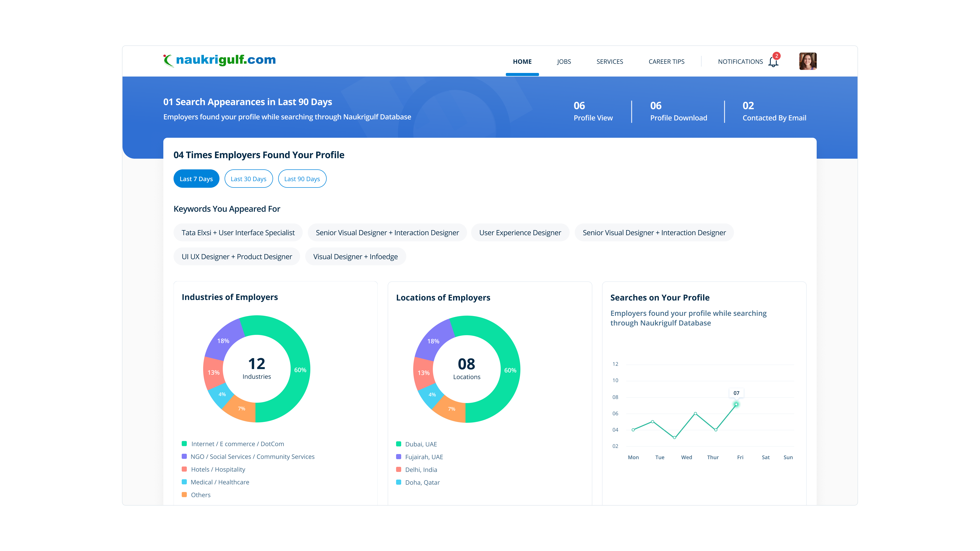
Task: Click the green Internet / E commerce legend swatch
Action: pos(184,444)
